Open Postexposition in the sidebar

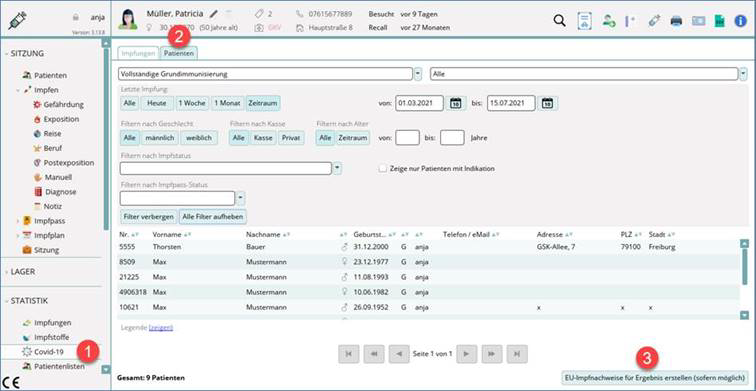point(63,163)
